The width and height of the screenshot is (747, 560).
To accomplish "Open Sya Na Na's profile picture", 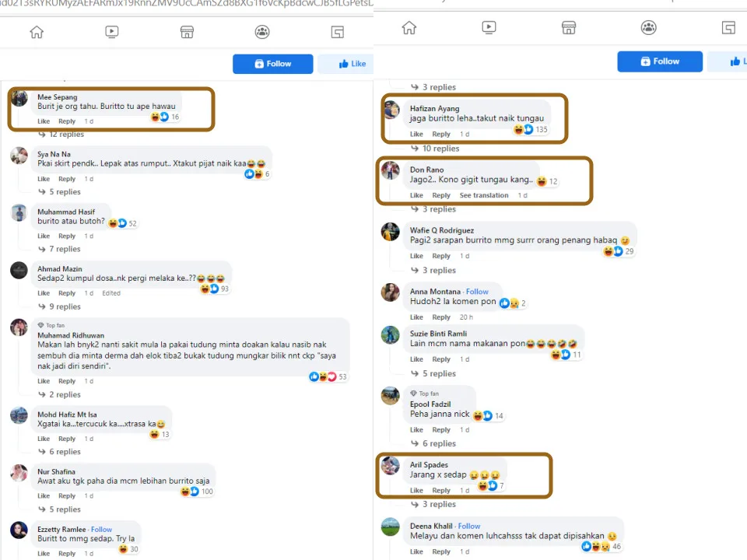I will 19,156.
